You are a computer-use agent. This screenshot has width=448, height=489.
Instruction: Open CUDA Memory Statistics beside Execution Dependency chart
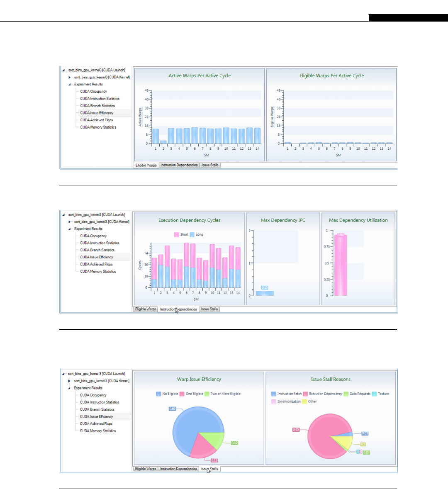click(98, 272)
